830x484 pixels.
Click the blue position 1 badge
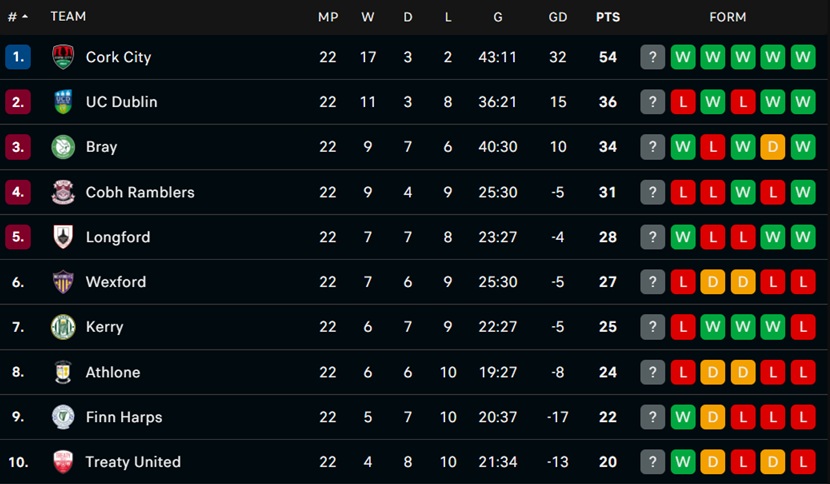click(18, 57)
